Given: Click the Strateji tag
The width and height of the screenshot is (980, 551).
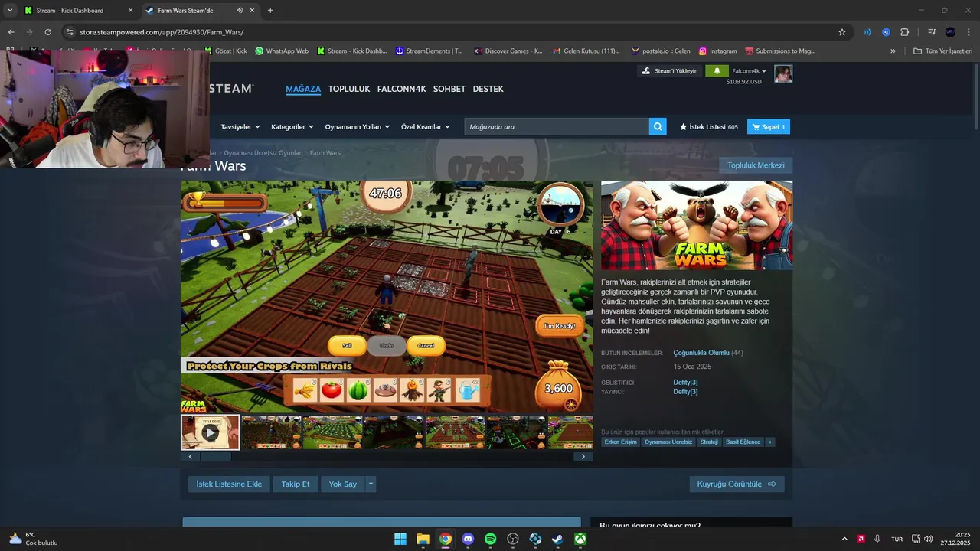Looking at the screenshot, I should pyautogui.click(x=709, y=442).
